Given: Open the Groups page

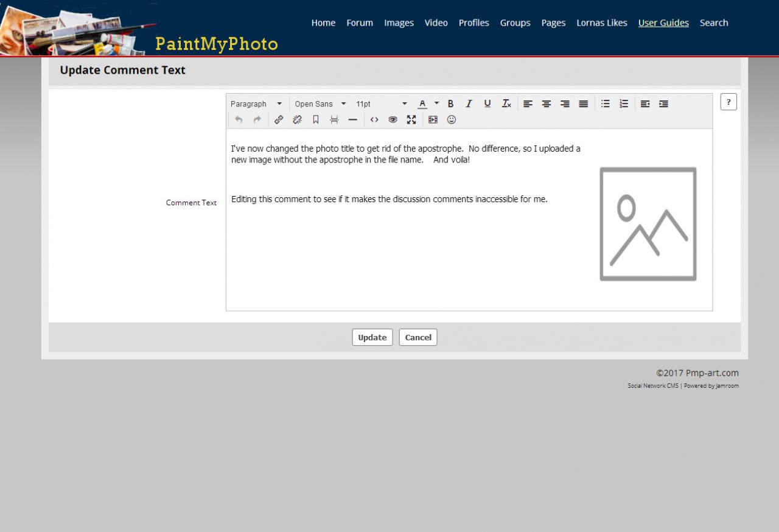Looking at the screenshot, I should click(x=515, y=23).
